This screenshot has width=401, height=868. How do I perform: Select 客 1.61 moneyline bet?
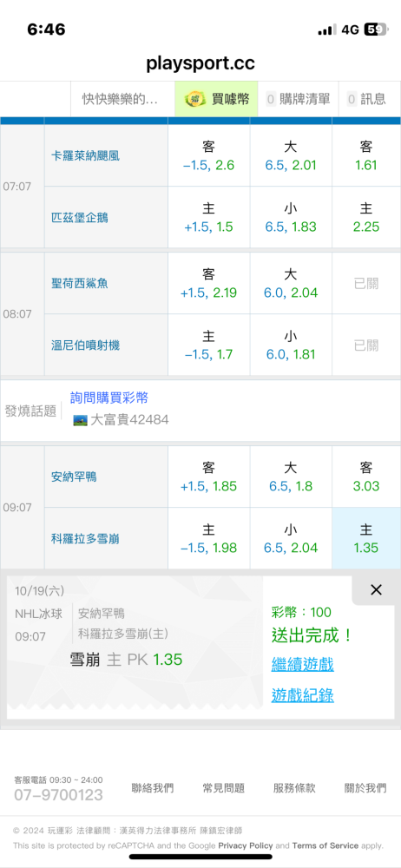point(366,155)
